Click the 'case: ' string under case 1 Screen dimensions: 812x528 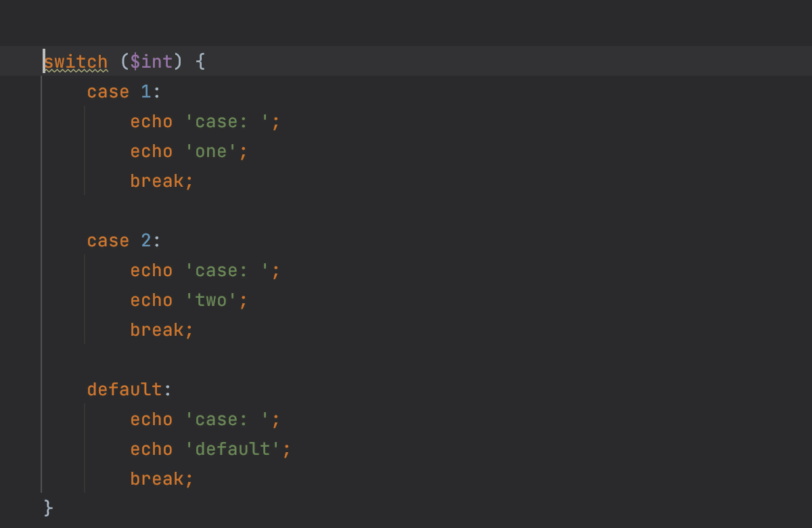tap(227, 122)
